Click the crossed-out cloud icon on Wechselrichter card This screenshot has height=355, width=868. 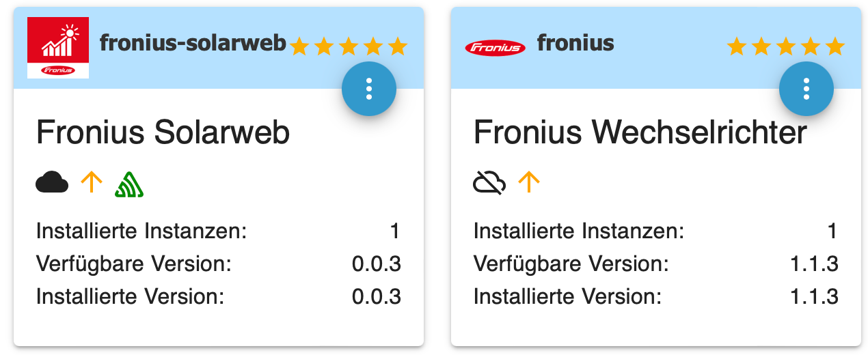tap(489, 182)
